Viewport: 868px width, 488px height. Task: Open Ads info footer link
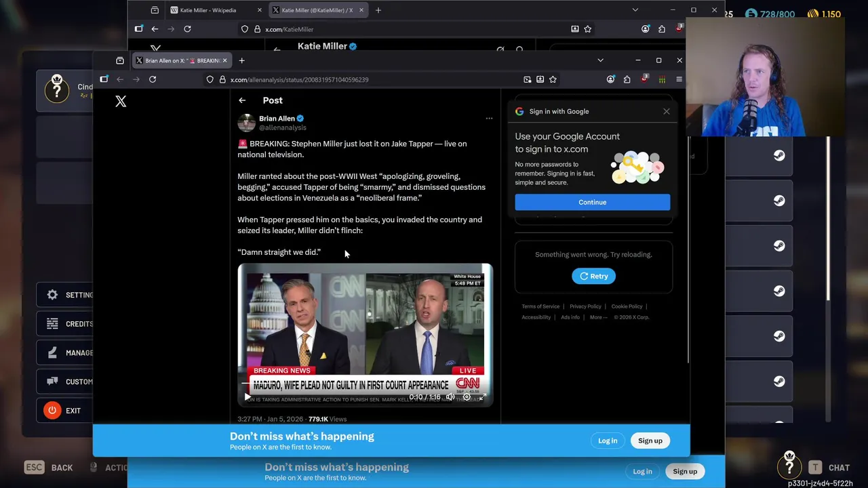[x=570, y=317]
